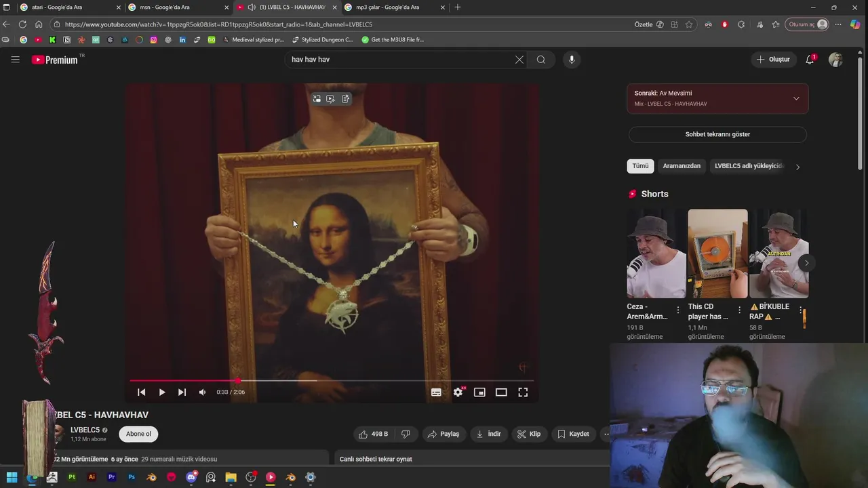Open Get the M3U8 File bookmark
Screen dimensions: 868x488
click(393, 40)
